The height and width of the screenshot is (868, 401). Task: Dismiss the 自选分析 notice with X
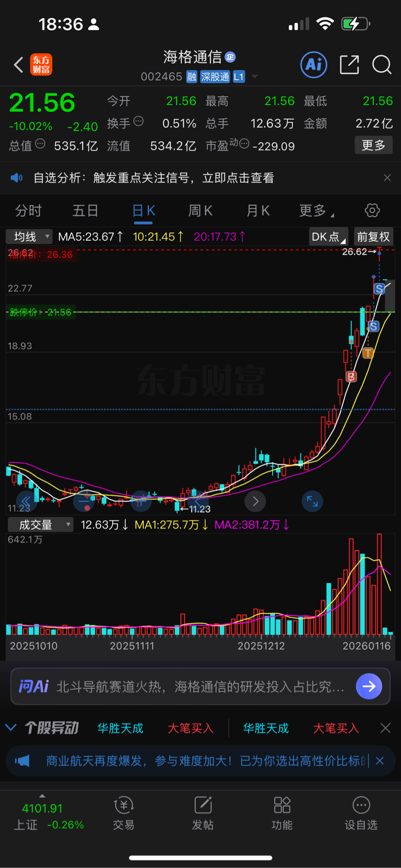click(x=387, y=178)
